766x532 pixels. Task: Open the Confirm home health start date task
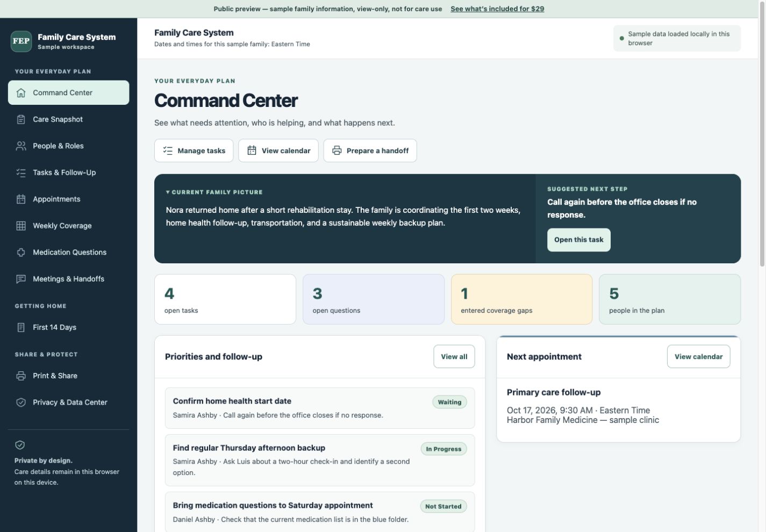[320, 408]
